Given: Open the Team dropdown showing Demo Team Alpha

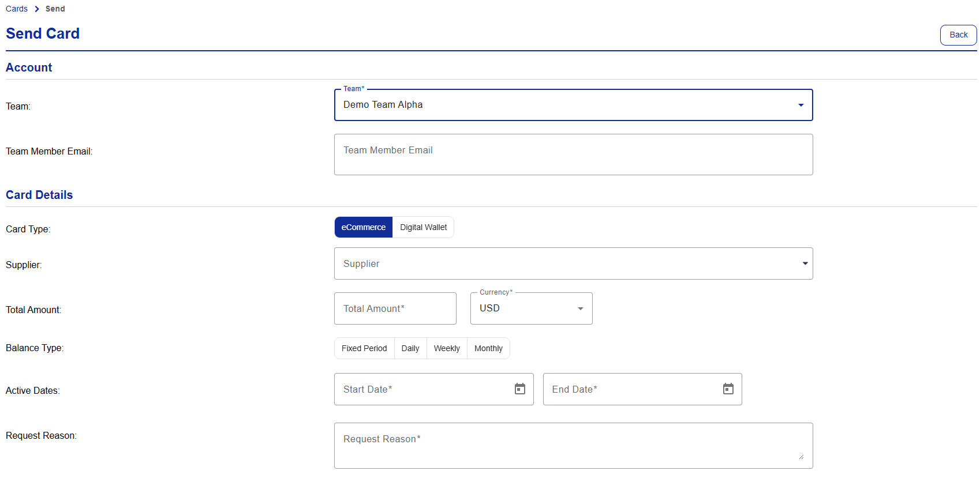Looking at the screenshot, I should click(x=574, y=105).
